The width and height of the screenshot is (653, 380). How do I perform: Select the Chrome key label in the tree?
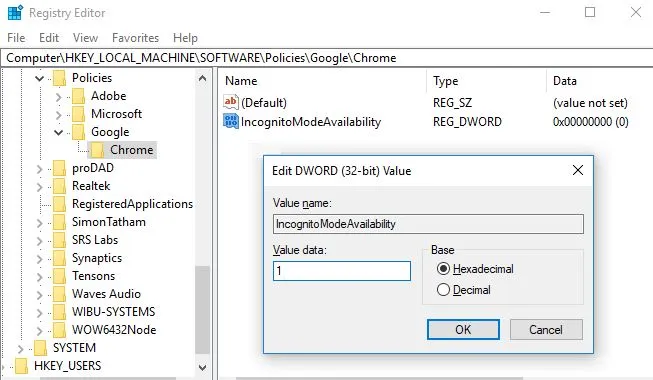coord(132,150)
